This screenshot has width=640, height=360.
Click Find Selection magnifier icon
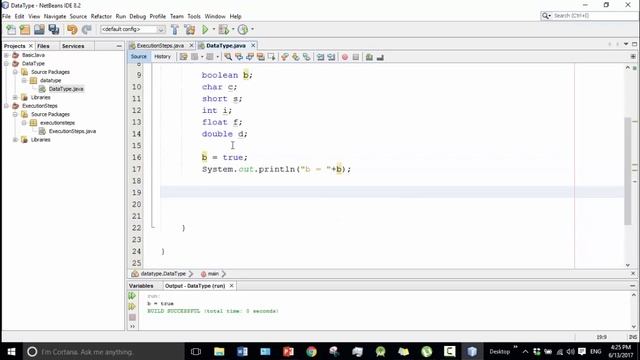tap(228, 57)
